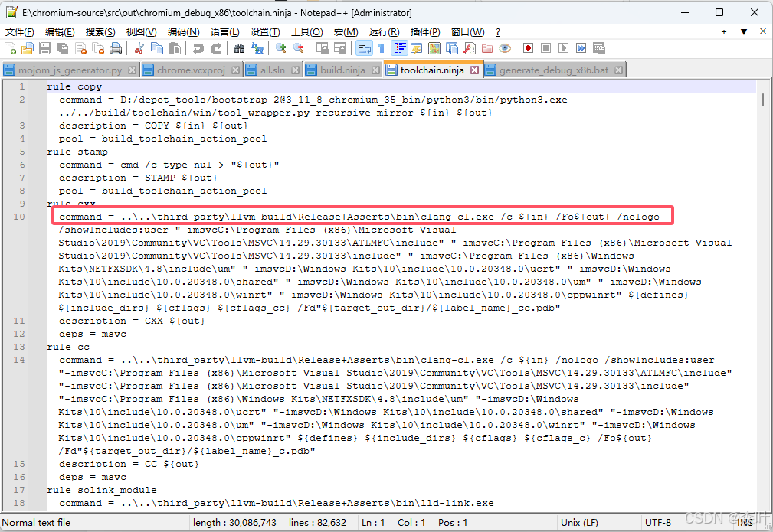This screenshot has height=532, width=773.
Task: Click the Stop macro recording icon
Action: pos(545,48)
